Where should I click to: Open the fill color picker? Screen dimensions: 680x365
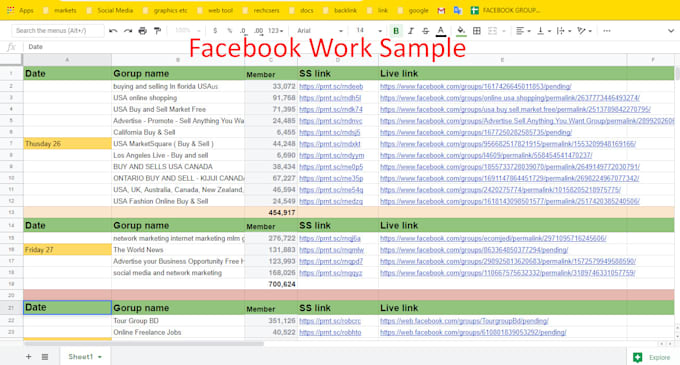pos(461,31)
